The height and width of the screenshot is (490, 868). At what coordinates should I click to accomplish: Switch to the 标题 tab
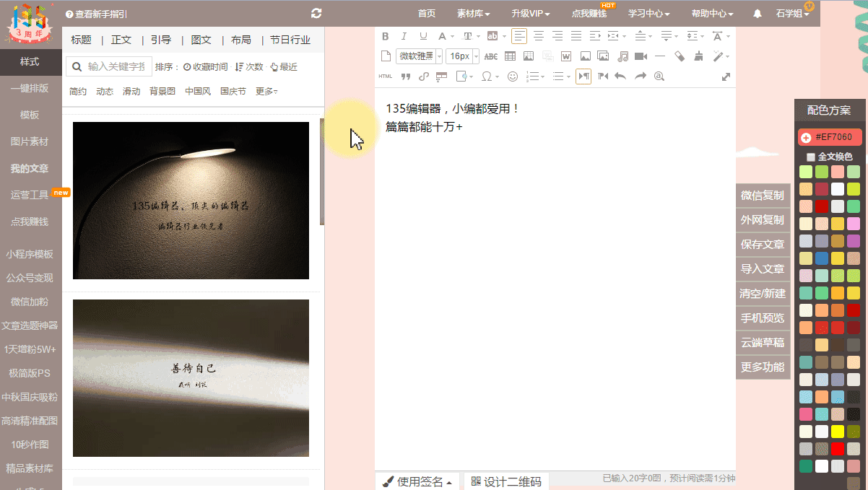point(81,40)
